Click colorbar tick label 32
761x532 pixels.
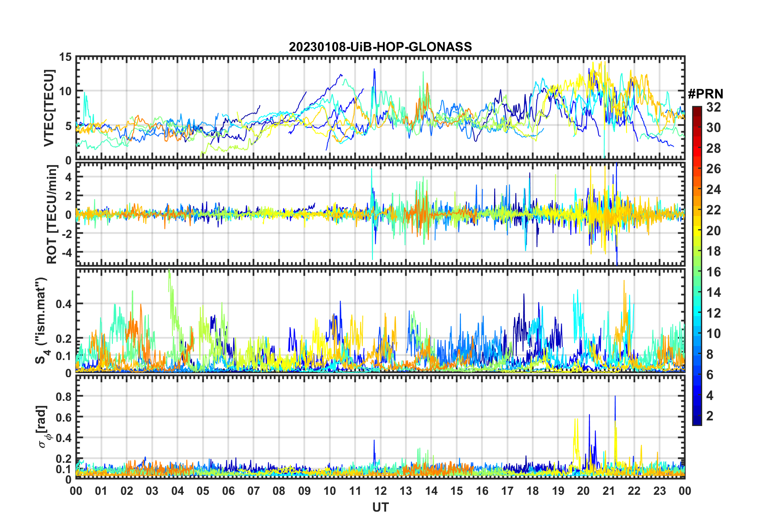pos(713,107)
